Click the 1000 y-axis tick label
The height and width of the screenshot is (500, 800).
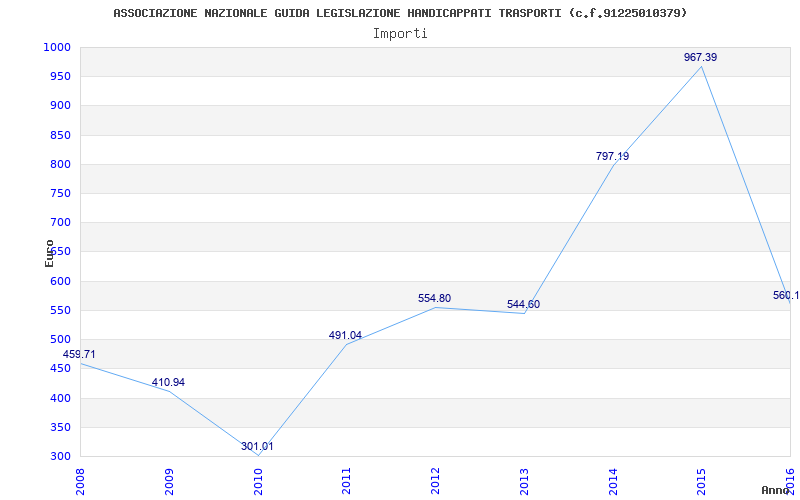click(x=57, y=47)
